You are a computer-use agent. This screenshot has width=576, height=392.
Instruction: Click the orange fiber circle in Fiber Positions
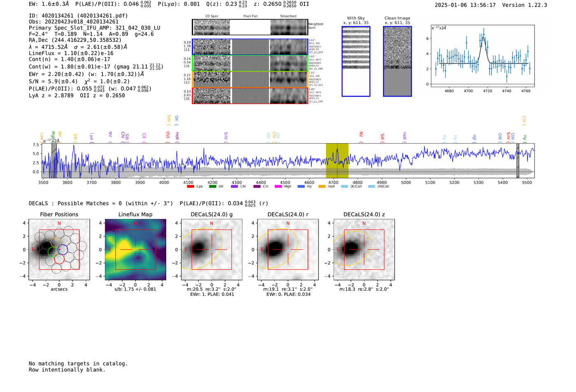coord(56,243)
